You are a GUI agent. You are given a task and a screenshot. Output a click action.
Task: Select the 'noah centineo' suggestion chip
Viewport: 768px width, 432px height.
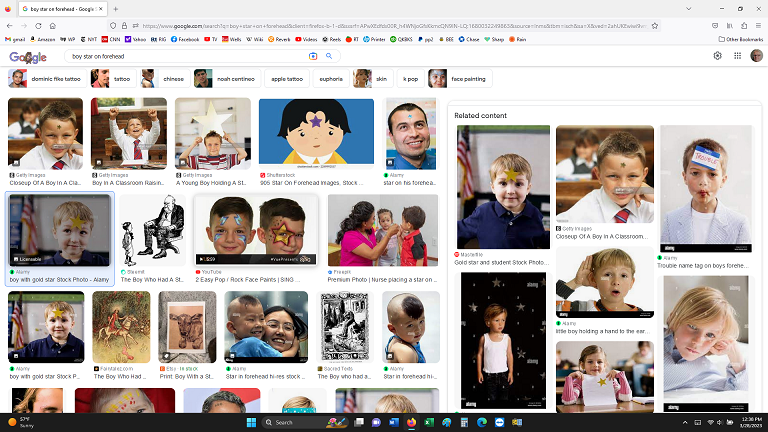[x=227, y=78]
